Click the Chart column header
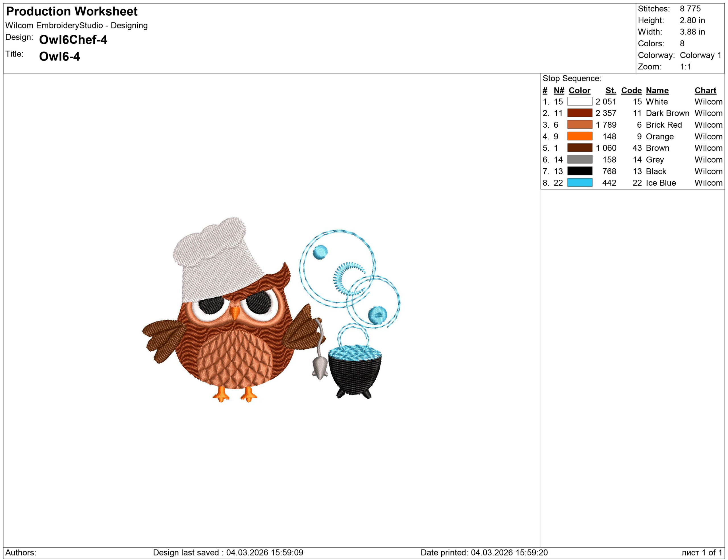 click(705, 90)
